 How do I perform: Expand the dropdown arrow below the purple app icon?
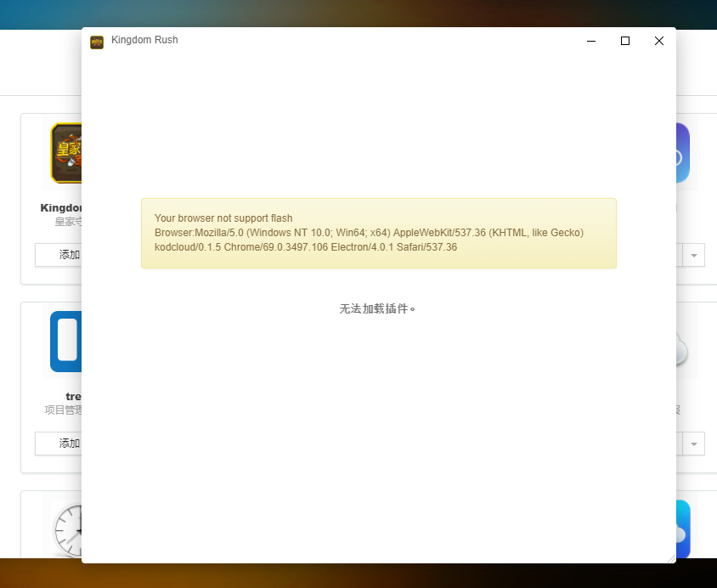tap(694, 255)
